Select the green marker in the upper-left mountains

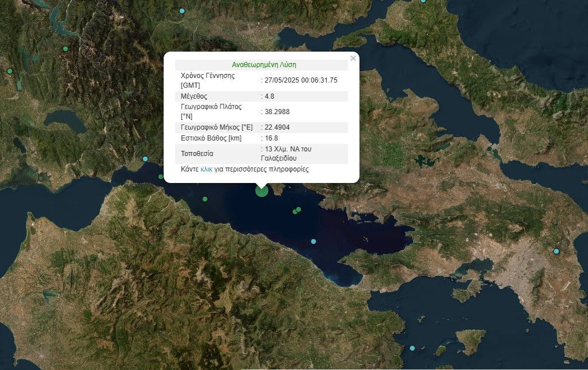point(65,49)
